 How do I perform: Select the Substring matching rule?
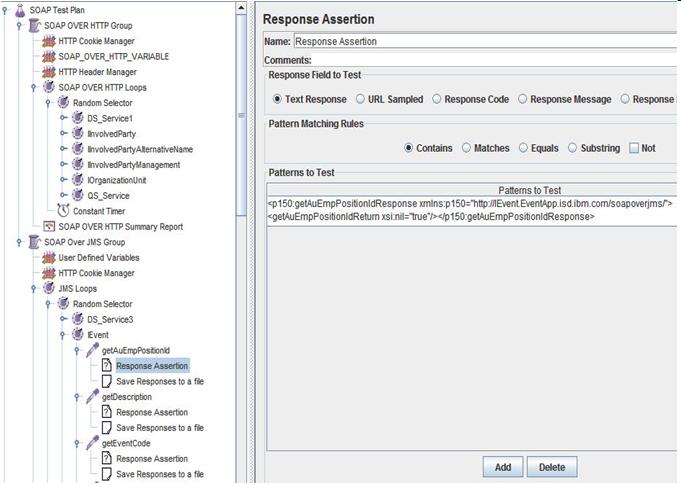coord(572,148)
